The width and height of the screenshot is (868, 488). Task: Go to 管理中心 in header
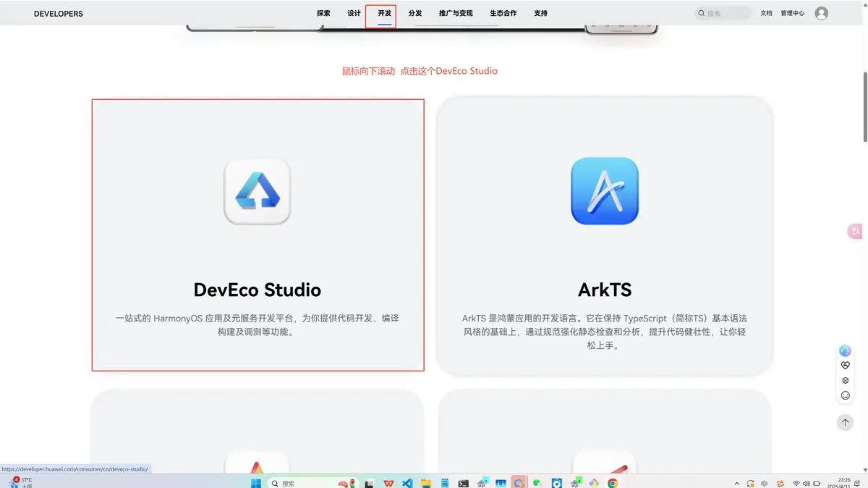(792, 13)
